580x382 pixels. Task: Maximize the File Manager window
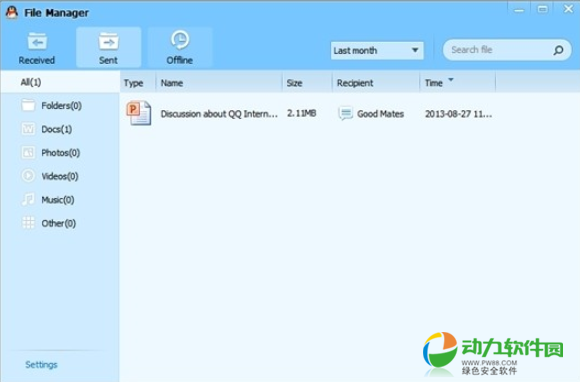[543, 9]
